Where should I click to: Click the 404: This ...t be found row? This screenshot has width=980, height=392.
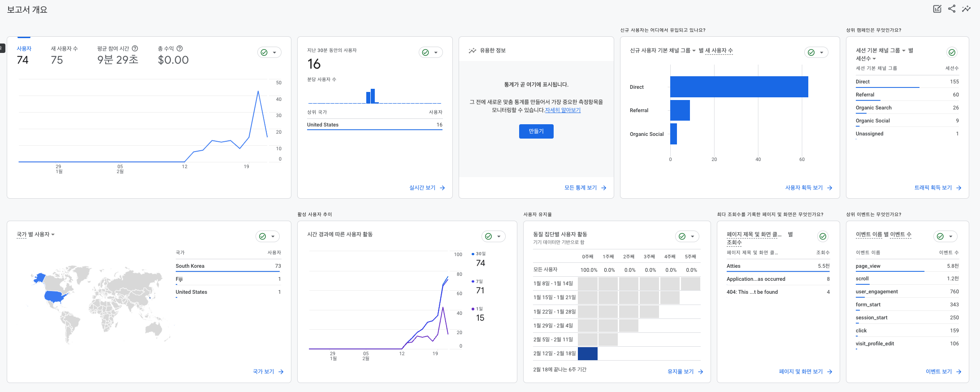click(x=778, y=292)
